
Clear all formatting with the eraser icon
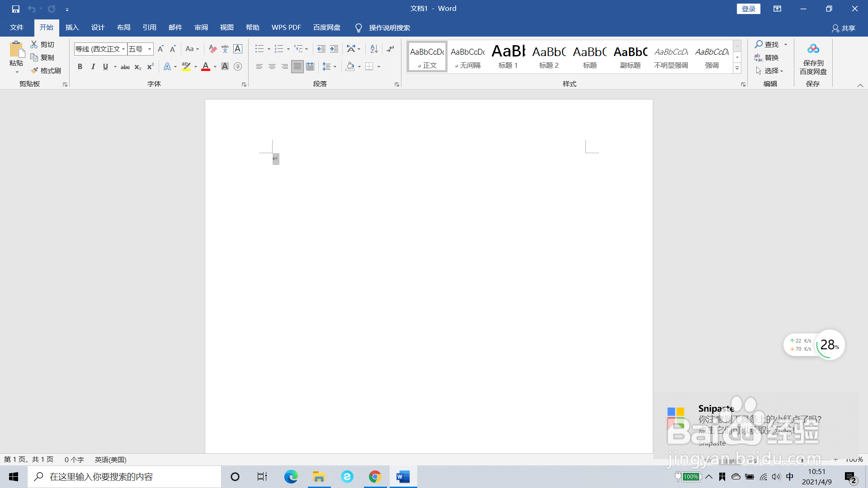212,49
